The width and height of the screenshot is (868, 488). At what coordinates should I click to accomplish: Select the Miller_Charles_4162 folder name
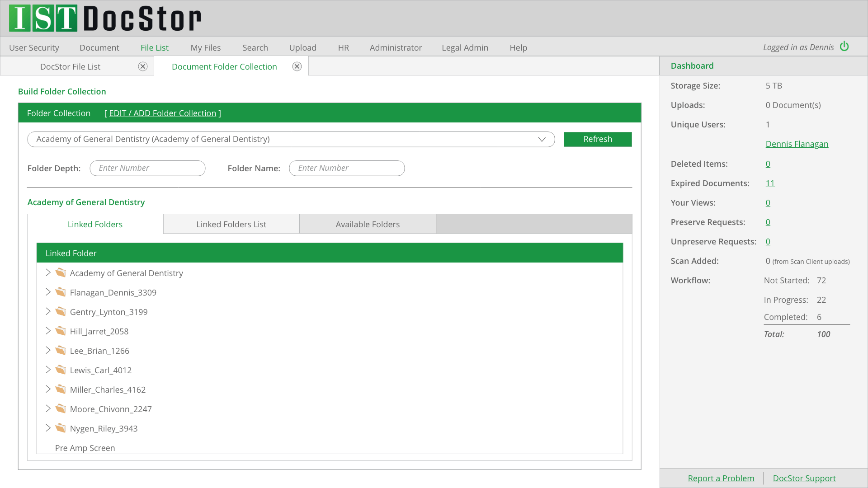[108, 389]
